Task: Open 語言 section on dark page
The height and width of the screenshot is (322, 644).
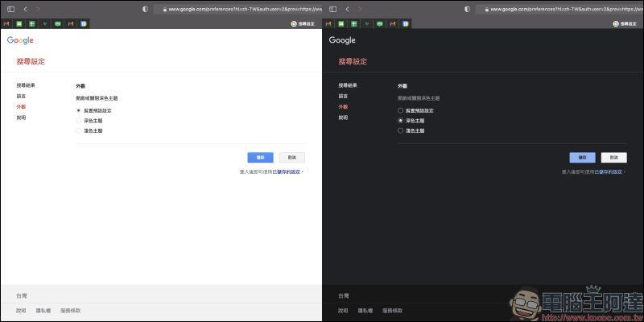Action: coord(343,96)
